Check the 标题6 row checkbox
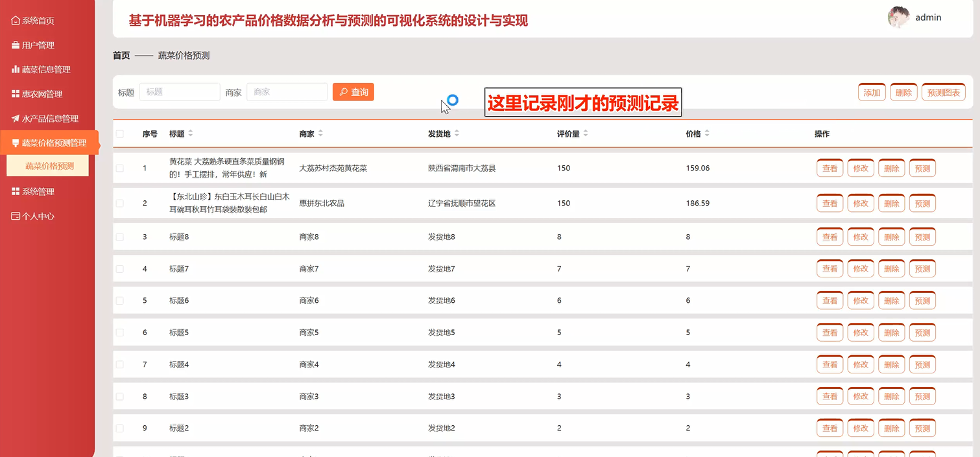The image size is (980, 457). coord(119,300)
